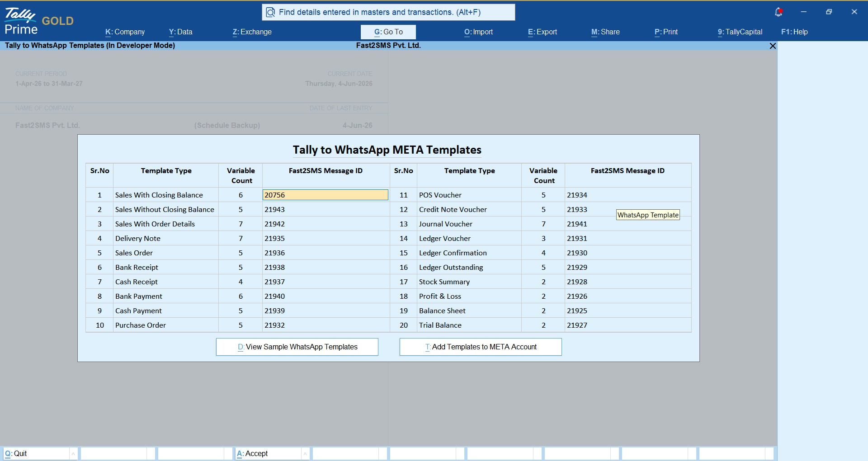Select message ID 21927 for Trial Balance
This screenshot has width=868, height=461.
pyautogui.click(x=627, y=325)
